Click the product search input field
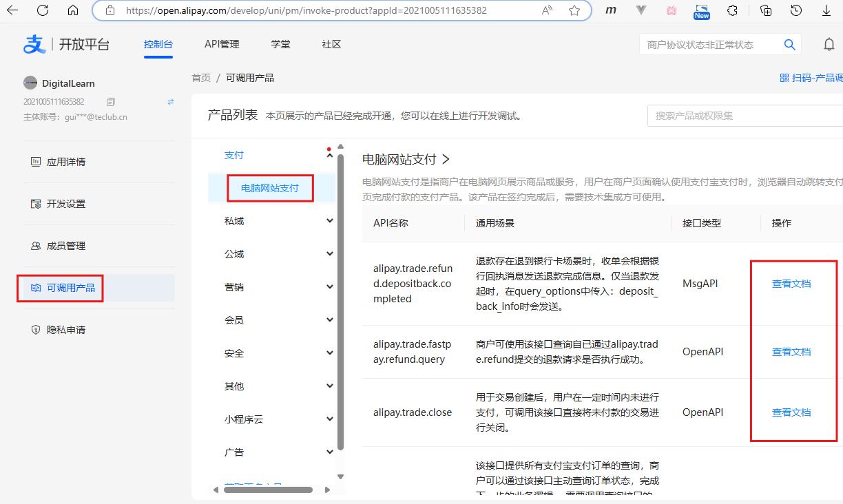Screen dimensions: 843x504 [x=744, y=116]
